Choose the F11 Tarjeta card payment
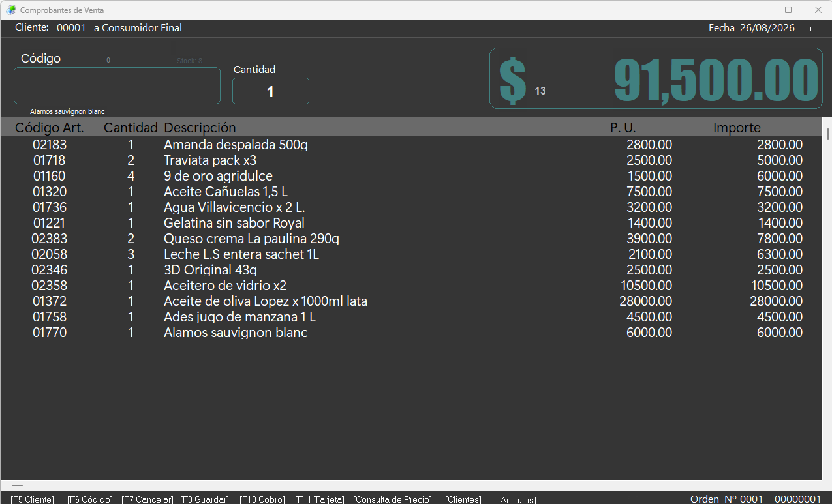 click(x=320, y=499)
